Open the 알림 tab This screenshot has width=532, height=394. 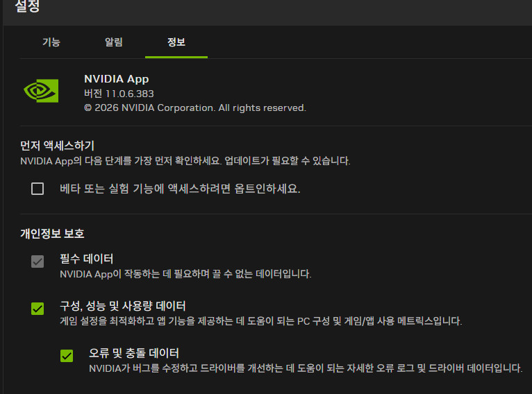tap(114, 42)
